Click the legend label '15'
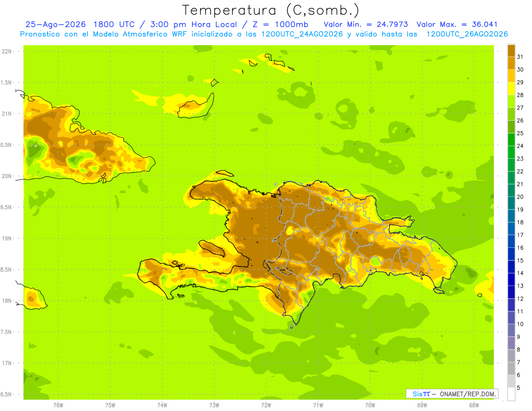532x411 pixels. click(x=520, y=260)
